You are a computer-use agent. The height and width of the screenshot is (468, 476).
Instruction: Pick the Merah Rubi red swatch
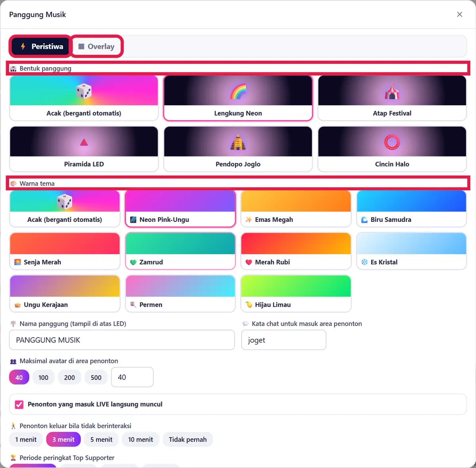(296, 244)
